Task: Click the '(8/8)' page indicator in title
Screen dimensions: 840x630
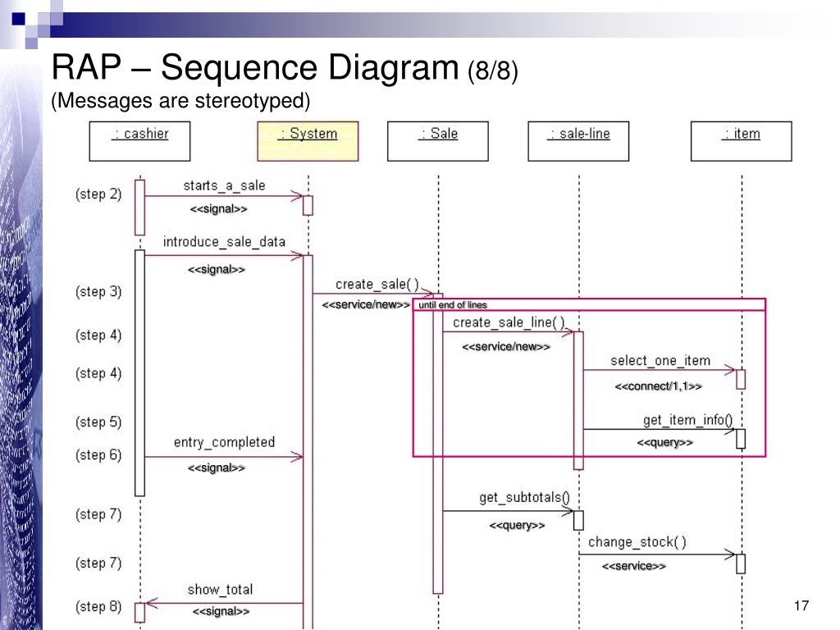Action: tap(493, 71)
